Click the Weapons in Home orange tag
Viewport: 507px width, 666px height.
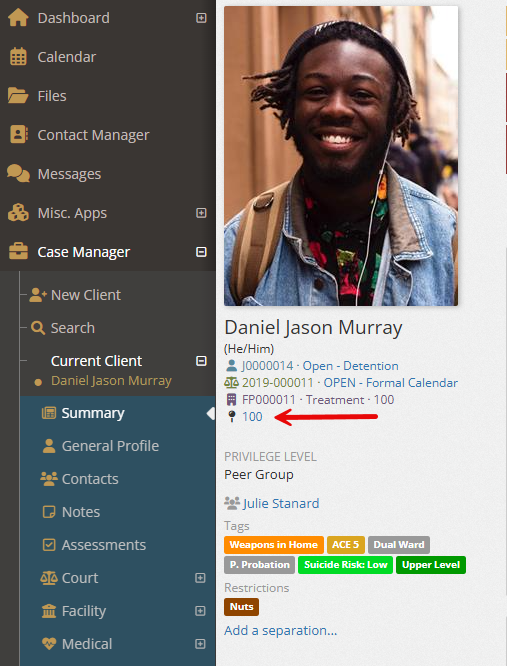pos(274,545)
